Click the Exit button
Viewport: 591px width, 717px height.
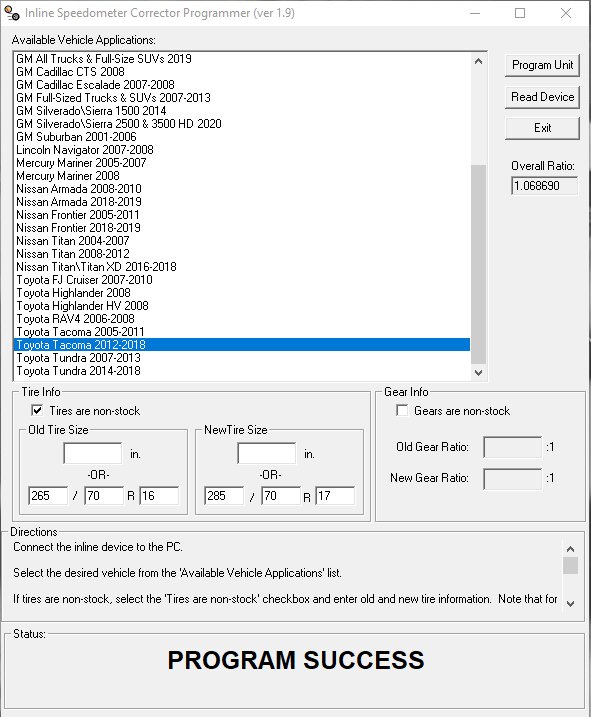tap(542, 128)
